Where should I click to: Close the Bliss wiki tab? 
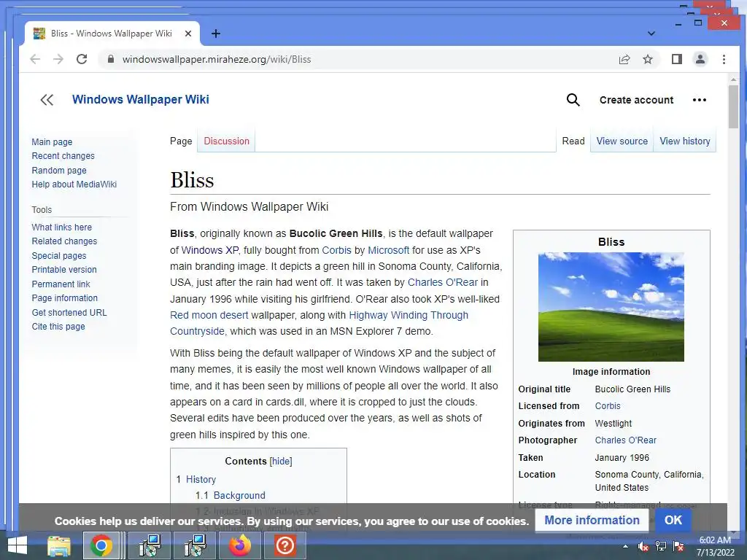pos(188,34)
